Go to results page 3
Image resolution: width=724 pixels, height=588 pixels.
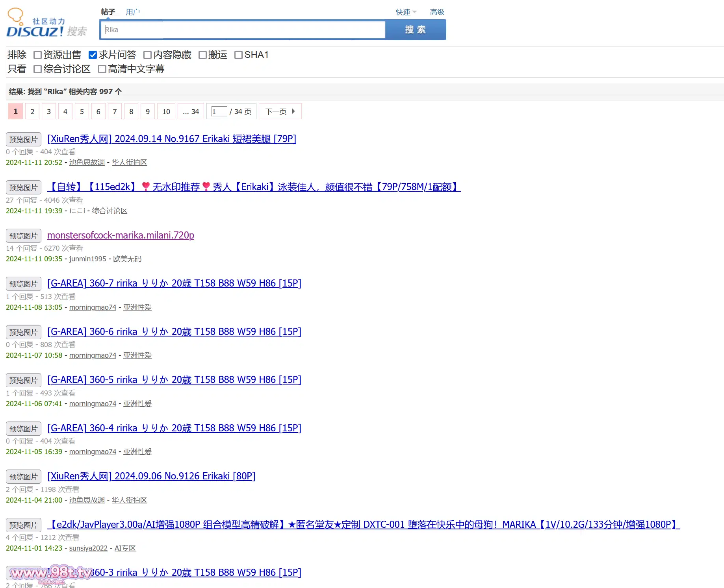pos(49,111)
